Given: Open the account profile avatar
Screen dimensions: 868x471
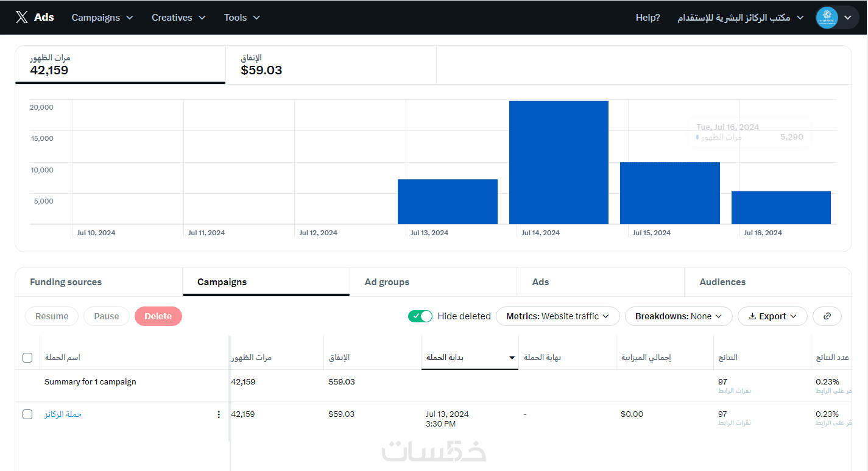Looking at the screenshot, I should coord(827,18).
